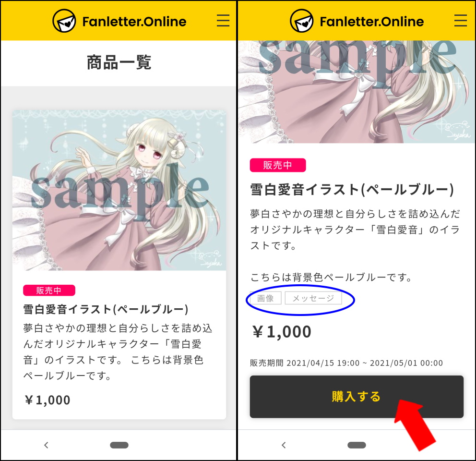Open the product illustration thumbnail in list
The height and width of the screenshot is (461, 476).
(119, 190)
